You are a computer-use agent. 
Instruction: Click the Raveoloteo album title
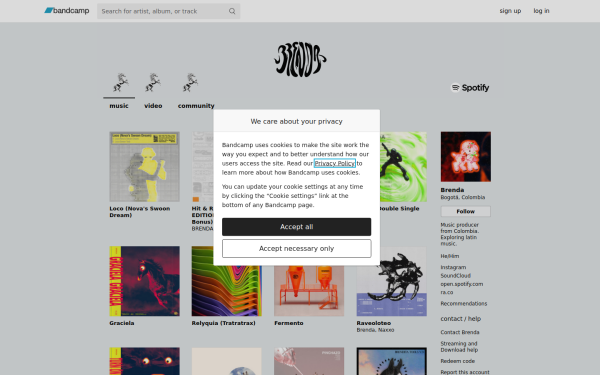tap(373, 323)
